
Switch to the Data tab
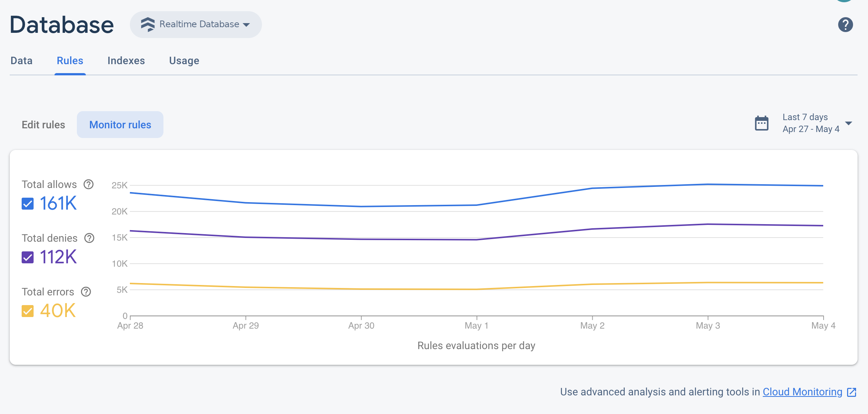pyautogui.click(x=22, y=60)
